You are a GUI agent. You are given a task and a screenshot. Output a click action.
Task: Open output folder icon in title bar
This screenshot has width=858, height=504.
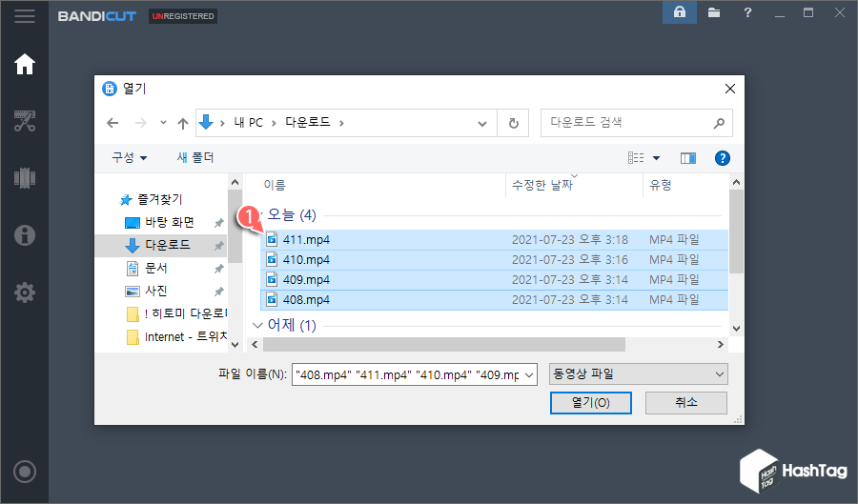713,12
